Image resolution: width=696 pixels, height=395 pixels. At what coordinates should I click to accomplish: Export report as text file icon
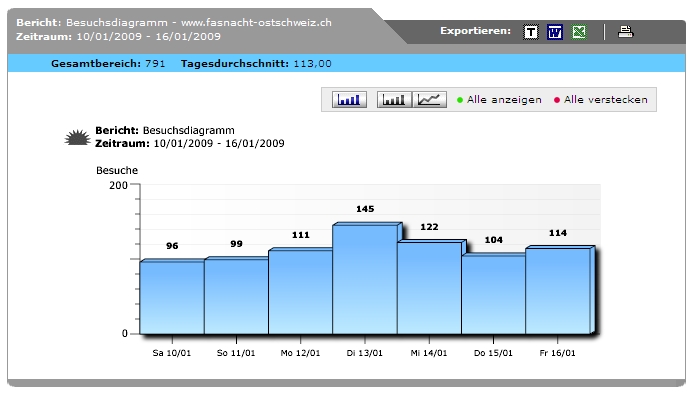531,32
